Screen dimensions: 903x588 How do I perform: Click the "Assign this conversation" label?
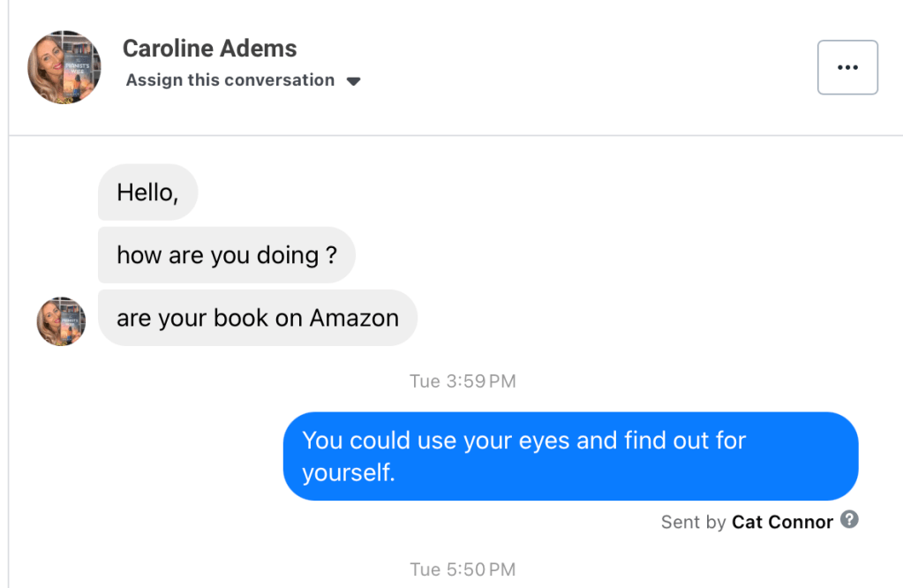coord(230,80)
